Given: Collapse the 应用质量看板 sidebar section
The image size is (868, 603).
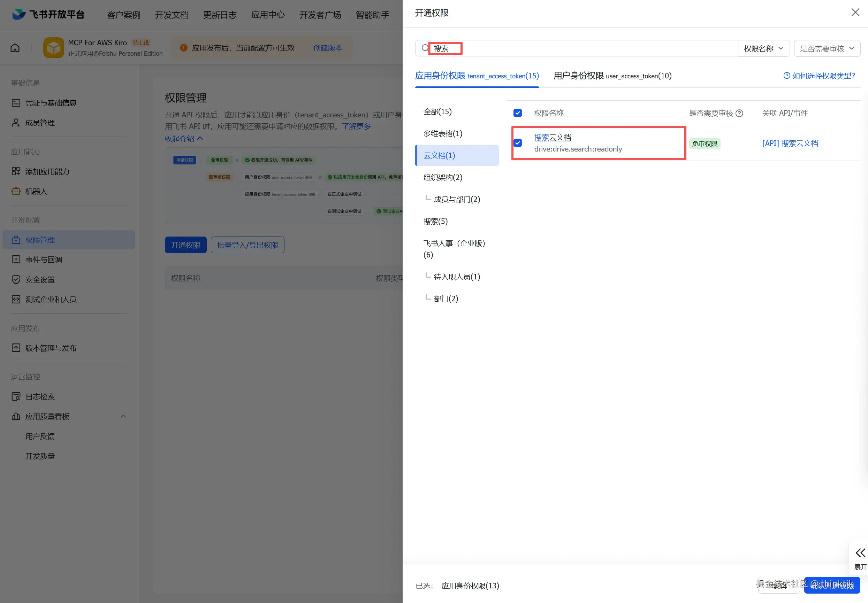Looking at the screenshot, I should click(x=123, y=416).
